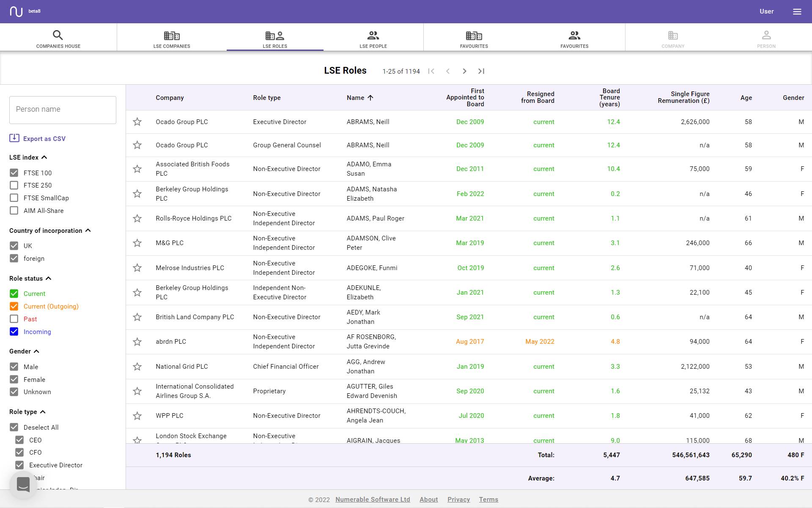Toggle Deselect All role types

(x=14, y=427)
